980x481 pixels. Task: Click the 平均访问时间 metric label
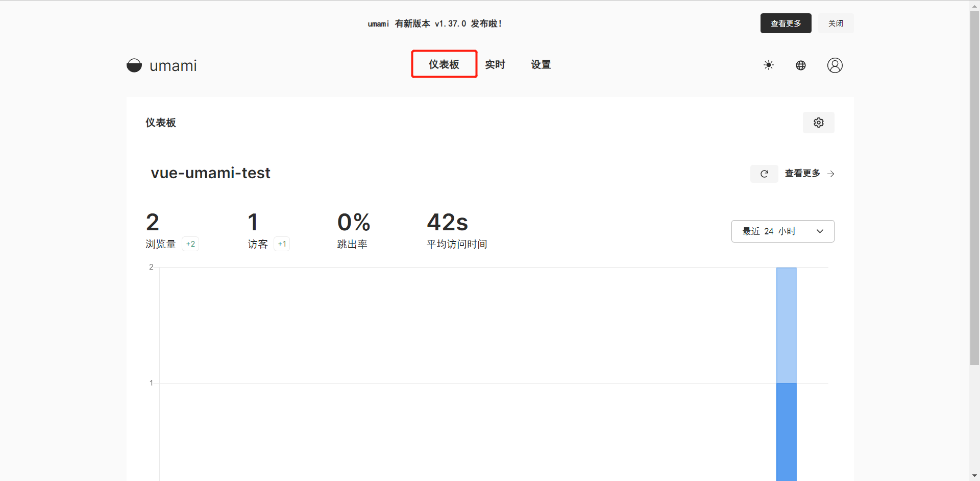point(457,244)
